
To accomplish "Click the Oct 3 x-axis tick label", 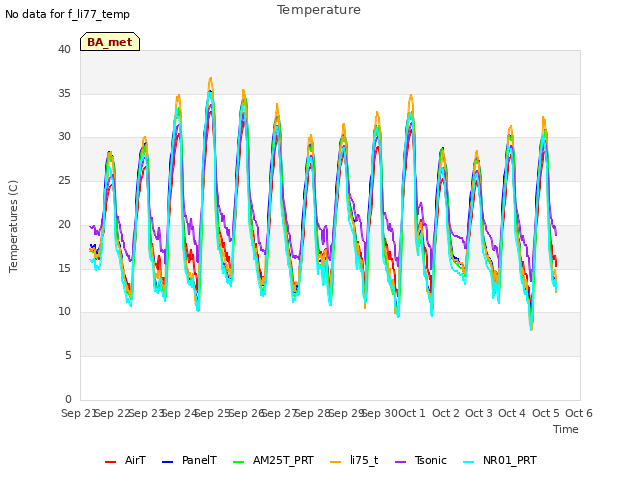I will [x=479, y=413].
